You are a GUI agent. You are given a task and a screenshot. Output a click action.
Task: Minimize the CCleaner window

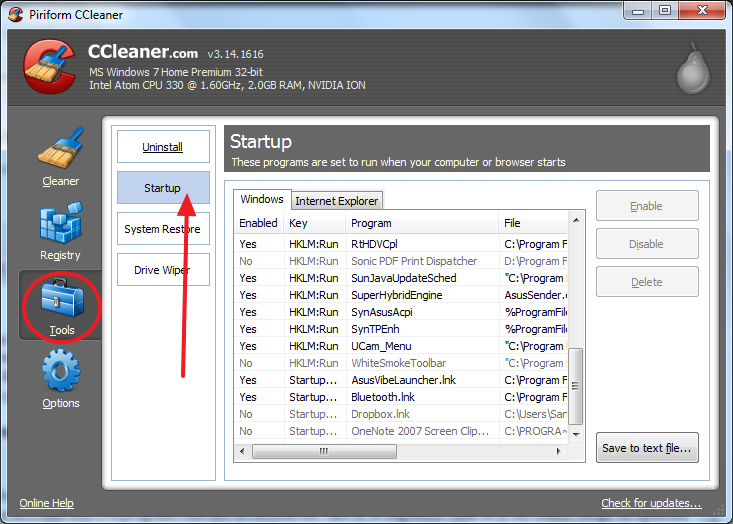(638, 10)
